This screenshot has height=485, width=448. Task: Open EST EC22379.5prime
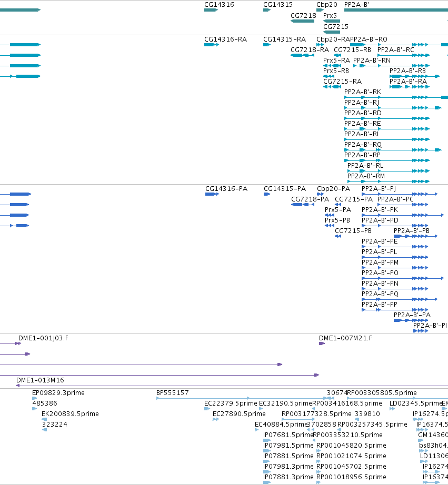tap(231, 403)
